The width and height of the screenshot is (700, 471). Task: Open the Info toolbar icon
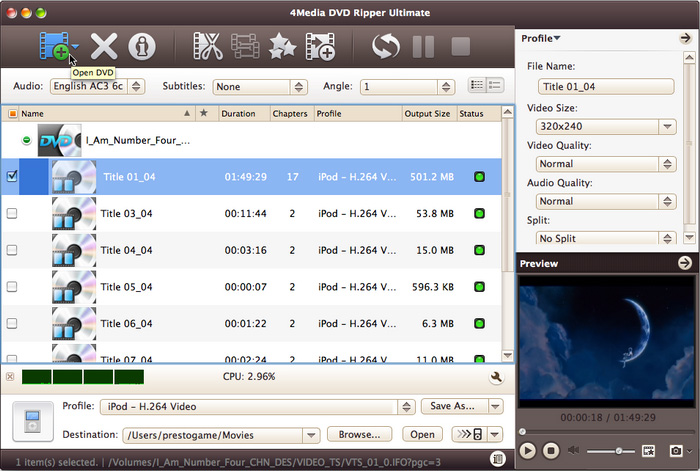142,46
